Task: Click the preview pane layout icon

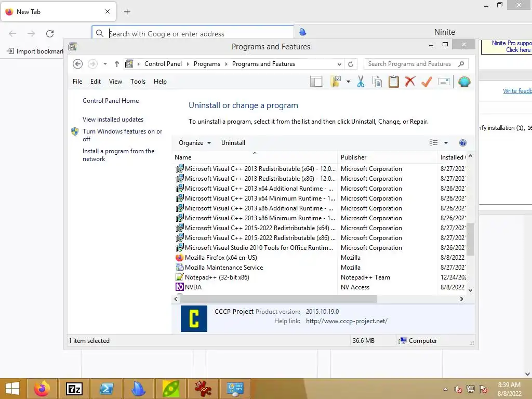Action: 316,82
